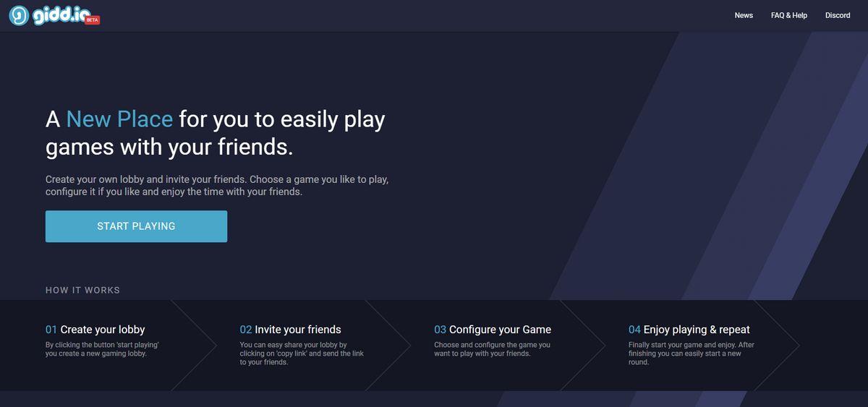Click the chevron arrow after Invite your friends
This screenshot has height=407, width=868.
[x=388, y=346]
